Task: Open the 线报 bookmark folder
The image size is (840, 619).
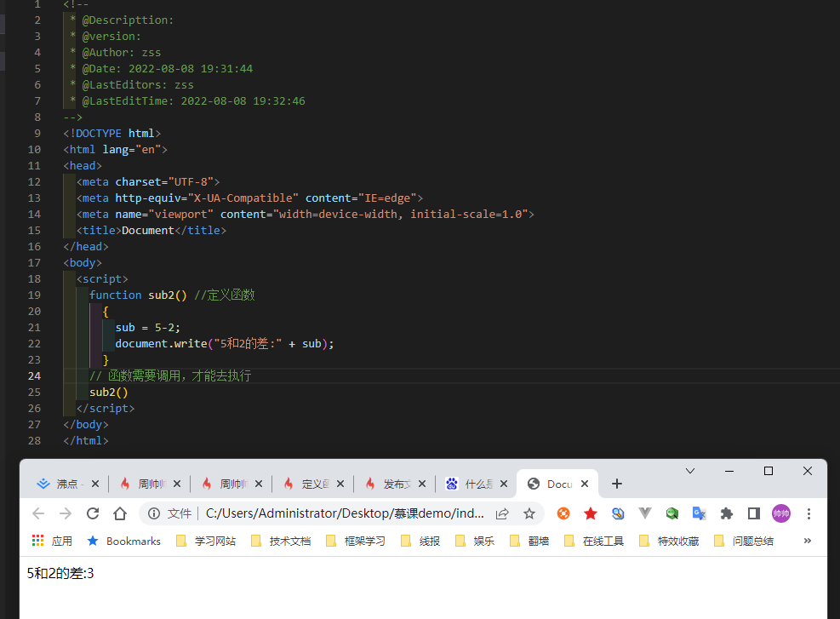Action: click(420, 541)
